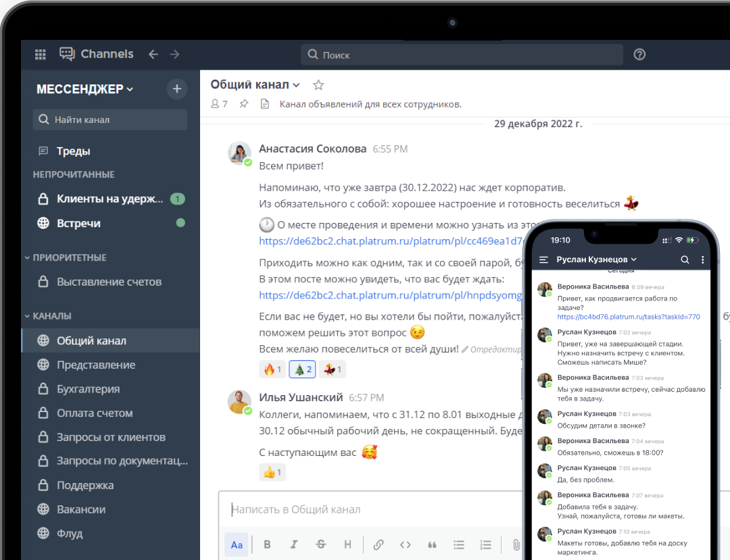Open the Встречи channel
This screenshot has width=730, height=560.
click(111, 223)
